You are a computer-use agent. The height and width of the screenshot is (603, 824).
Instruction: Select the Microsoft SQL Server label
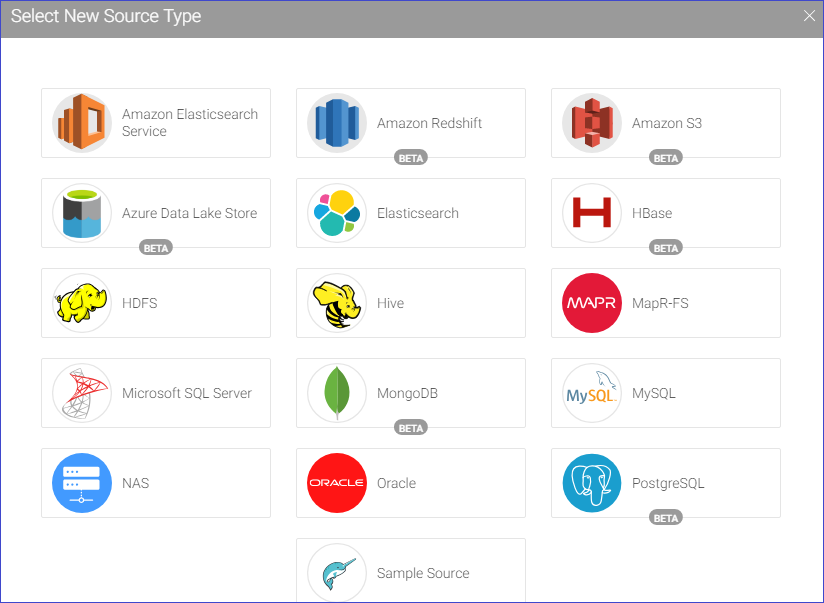tap(187, 393)
